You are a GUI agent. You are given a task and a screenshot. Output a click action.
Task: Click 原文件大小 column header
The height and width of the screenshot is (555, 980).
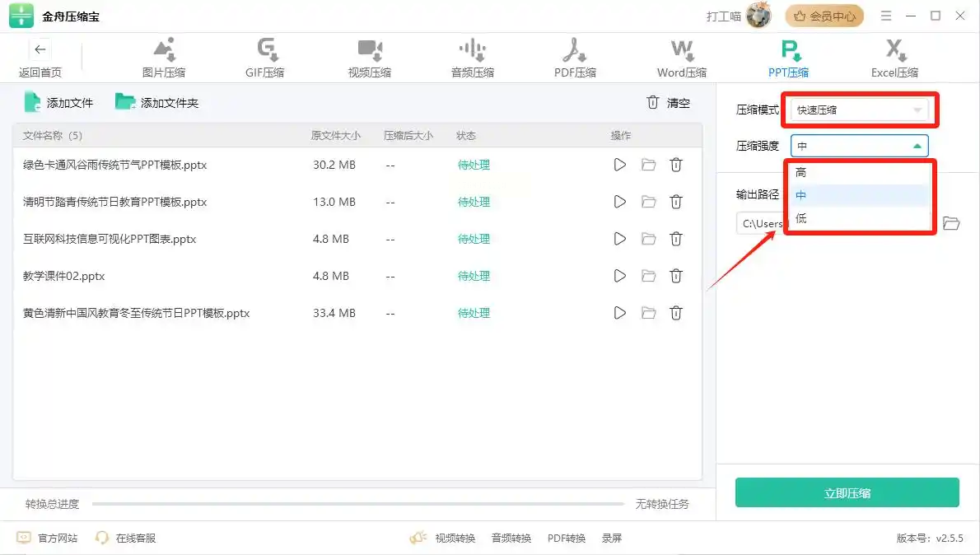[336, 136]
